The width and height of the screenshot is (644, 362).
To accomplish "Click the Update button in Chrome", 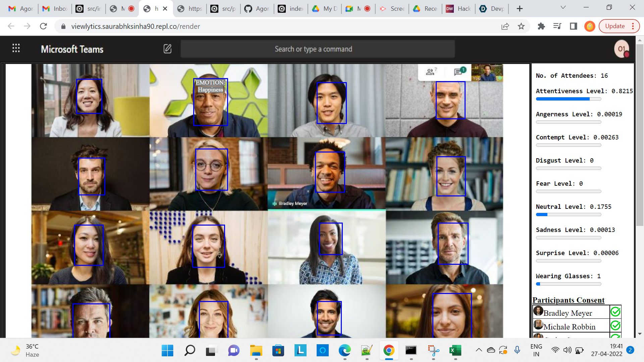I will (614, 26).
